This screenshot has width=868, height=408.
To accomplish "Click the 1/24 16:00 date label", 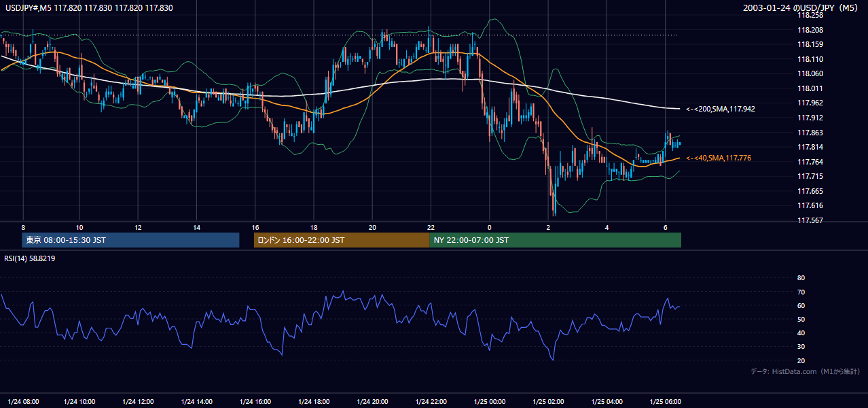I will pyautogui.click(x=255, y=401).
